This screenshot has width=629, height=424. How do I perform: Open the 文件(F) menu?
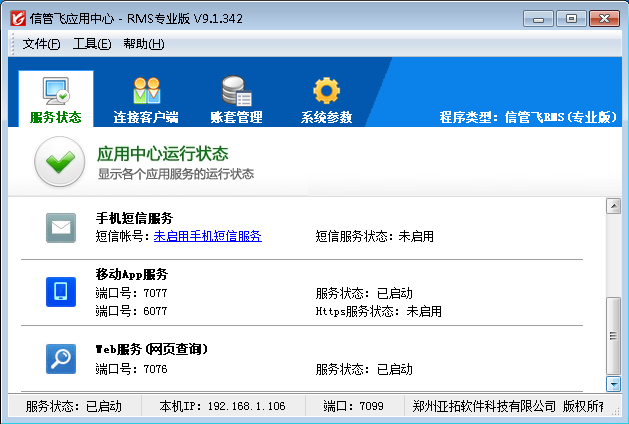click(41, 44)
